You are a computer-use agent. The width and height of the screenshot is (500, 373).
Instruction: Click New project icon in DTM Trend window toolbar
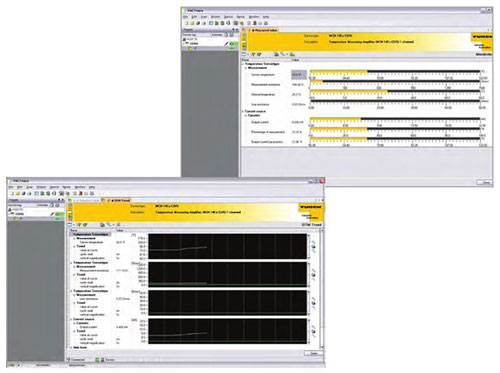pyautogui.click(x=12, y=193)
